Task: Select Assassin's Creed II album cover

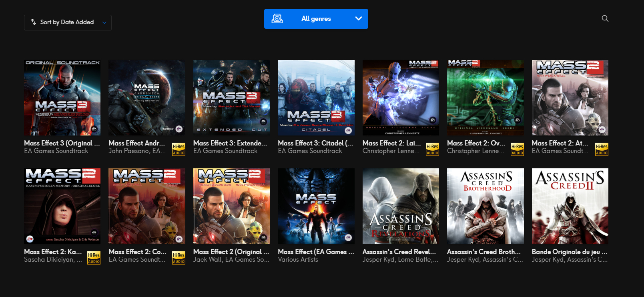Action: pos(570,206)
